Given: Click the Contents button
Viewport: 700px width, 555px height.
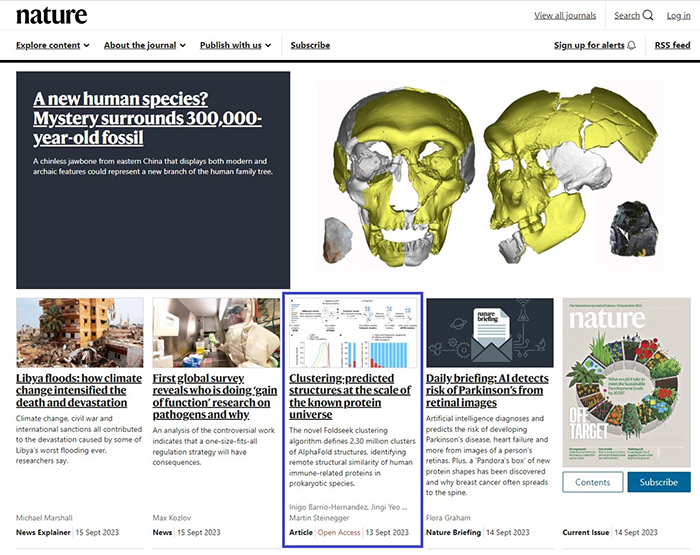Looking at the screenshot, I should point(592,482).
